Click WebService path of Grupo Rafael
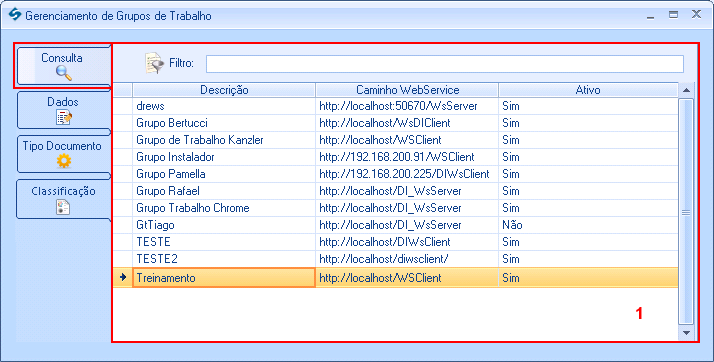This screenshot has width=714, height=362. tap(407, 191)
